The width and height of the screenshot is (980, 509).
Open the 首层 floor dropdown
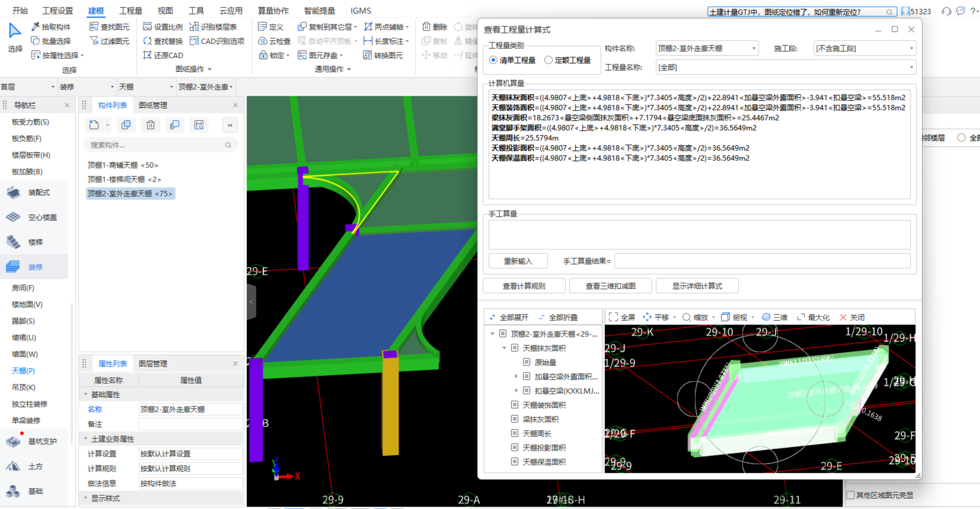pos(28,87)
